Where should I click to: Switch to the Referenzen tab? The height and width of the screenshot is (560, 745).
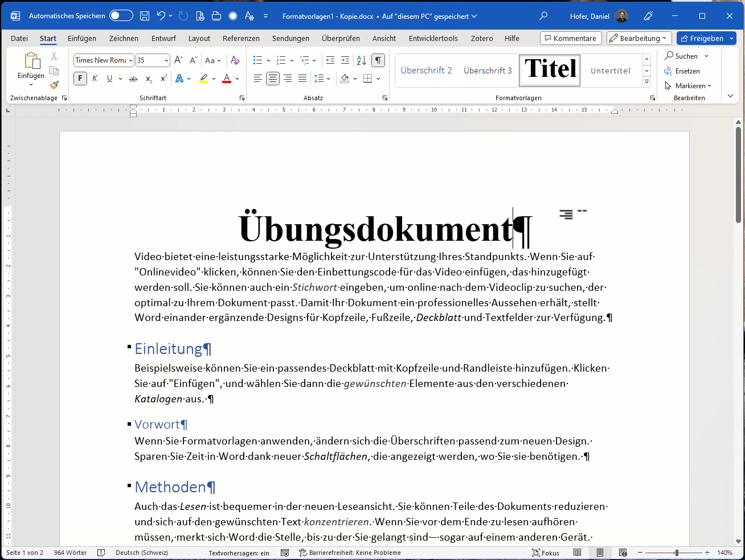coord(241,39)
